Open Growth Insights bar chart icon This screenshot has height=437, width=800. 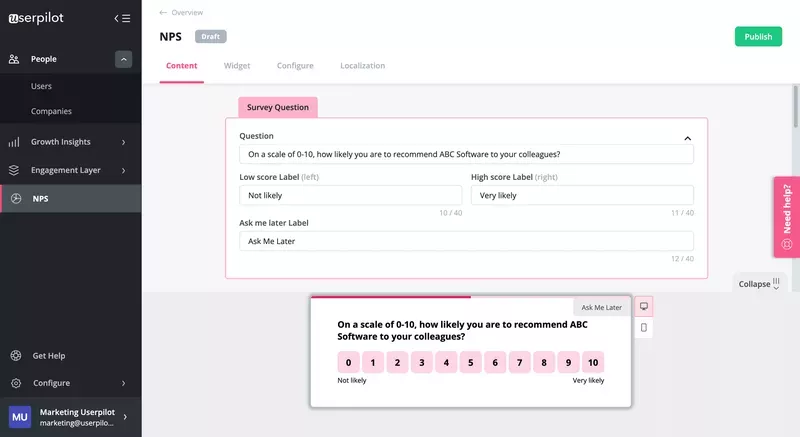14,142
